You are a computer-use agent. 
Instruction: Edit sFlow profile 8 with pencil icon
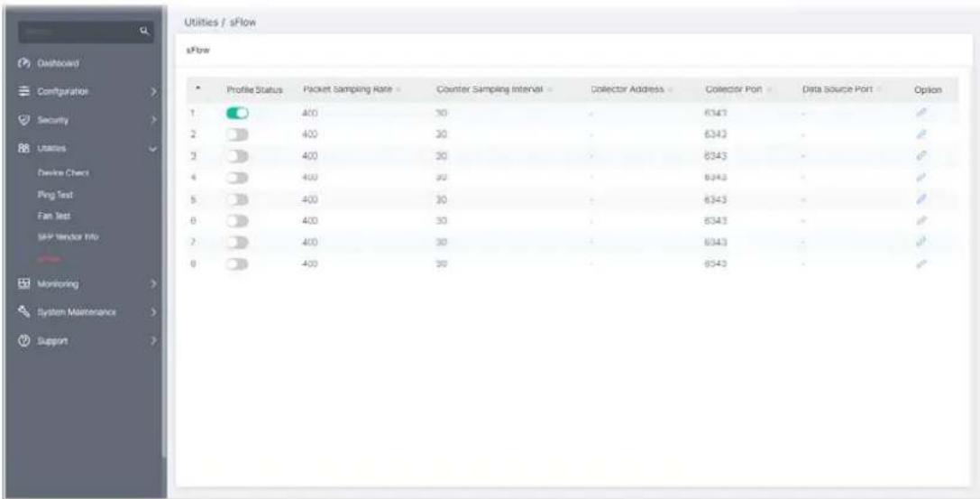point(921,263)
